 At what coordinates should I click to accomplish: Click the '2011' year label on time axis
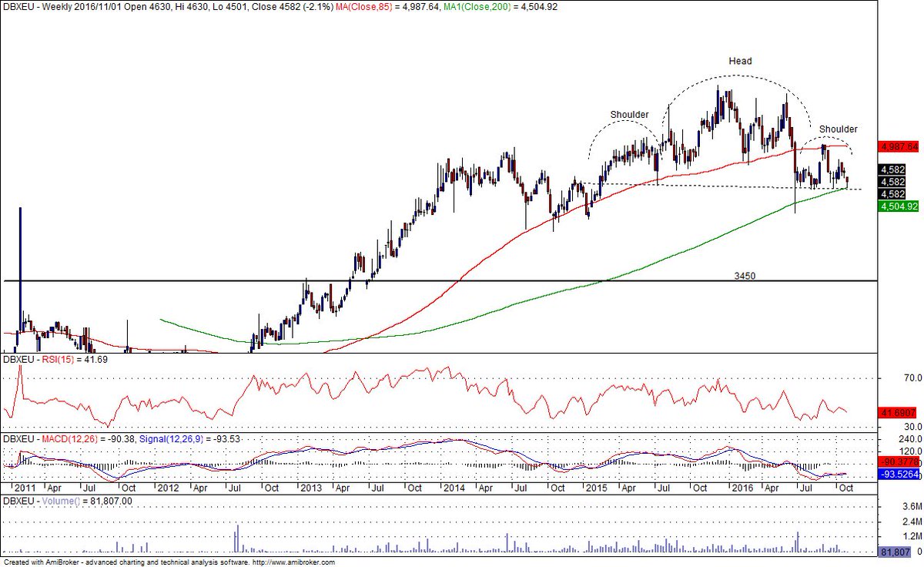point(25,488)
